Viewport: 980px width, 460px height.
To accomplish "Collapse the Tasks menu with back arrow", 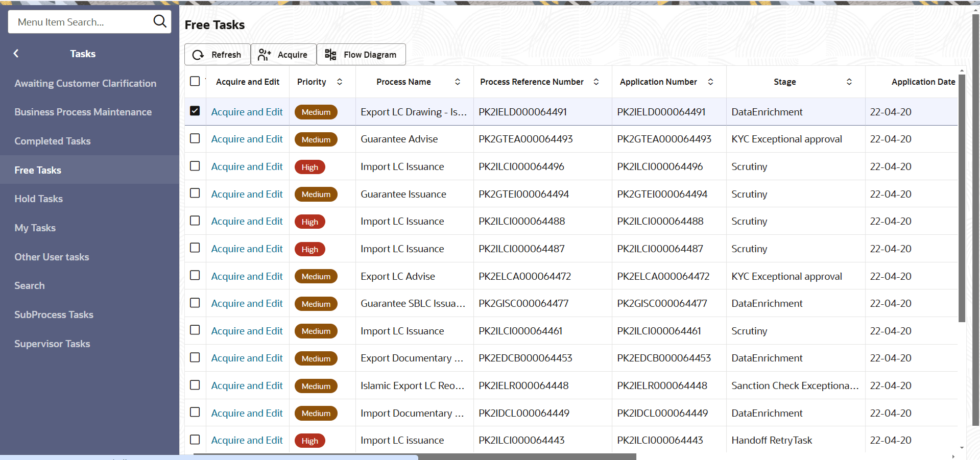I will (x=16, y=54).
